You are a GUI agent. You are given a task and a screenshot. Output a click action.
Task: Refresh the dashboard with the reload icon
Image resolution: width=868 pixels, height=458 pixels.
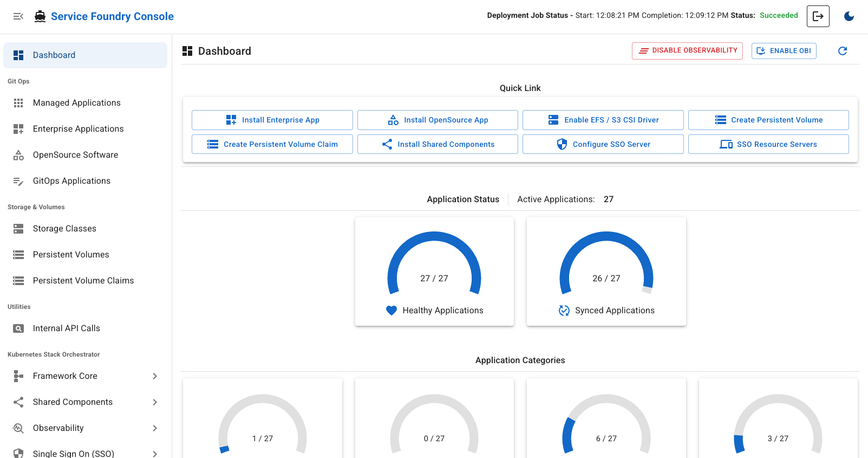842,51
